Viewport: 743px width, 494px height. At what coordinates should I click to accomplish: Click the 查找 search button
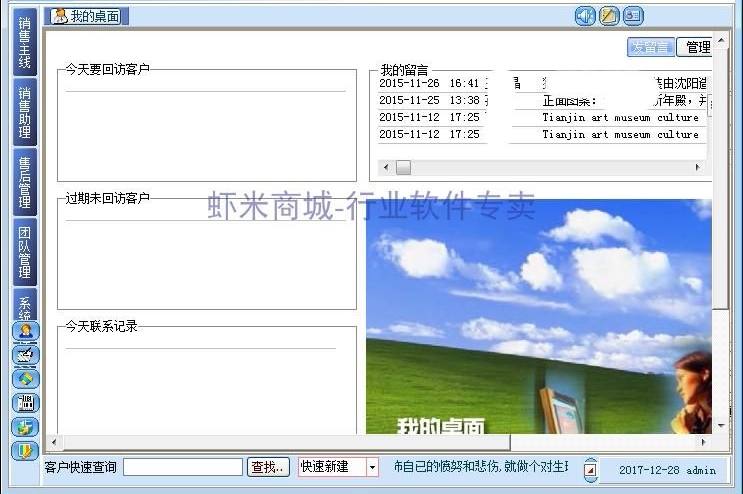pyautogui.click(x=268, y=467)
